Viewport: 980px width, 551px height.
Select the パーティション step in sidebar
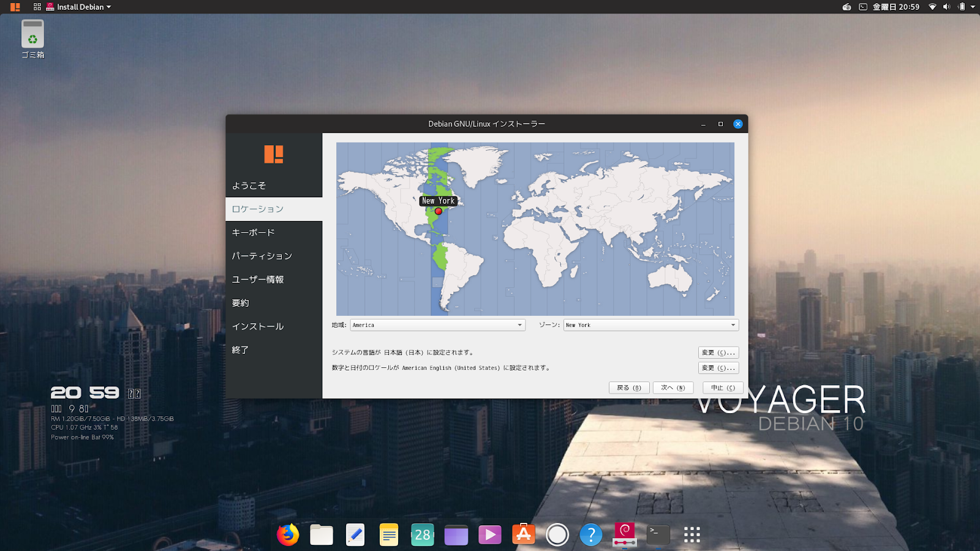(274, 256)
